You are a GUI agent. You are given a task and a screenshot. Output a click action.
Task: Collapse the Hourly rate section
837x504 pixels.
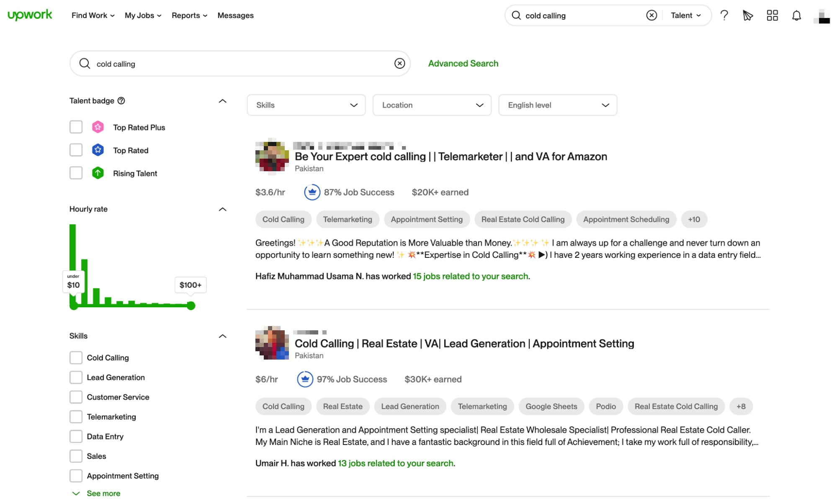222,209
